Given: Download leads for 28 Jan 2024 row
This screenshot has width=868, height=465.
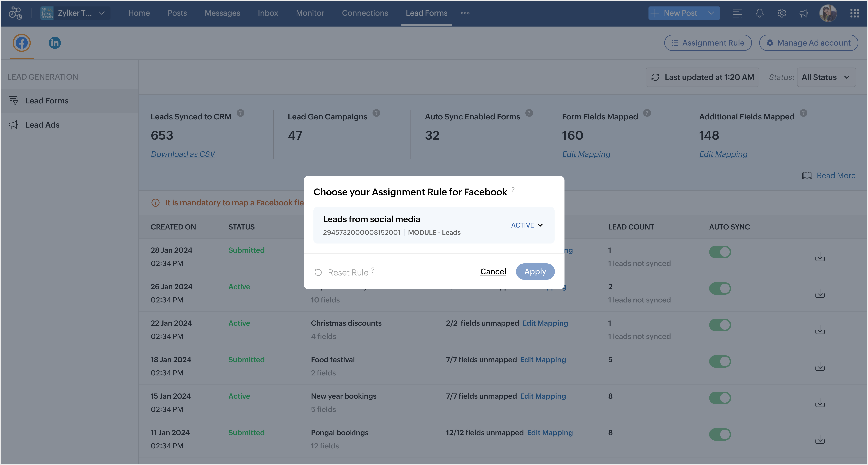Looking at the screenshot, I should tap(820, 257).
